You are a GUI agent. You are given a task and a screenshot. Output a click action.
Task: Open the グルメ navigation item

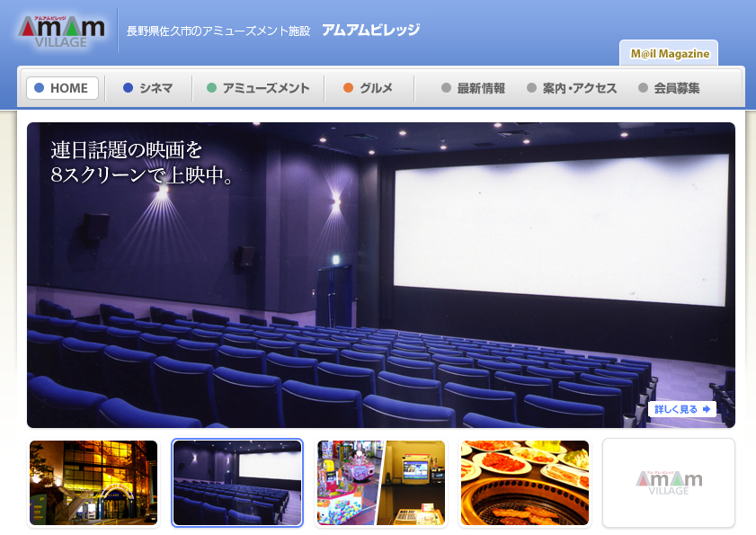click(x=369, y=88)
